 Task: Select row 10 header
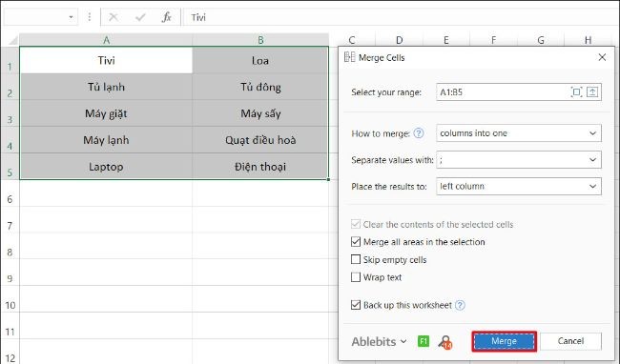(x=10, y=299)
